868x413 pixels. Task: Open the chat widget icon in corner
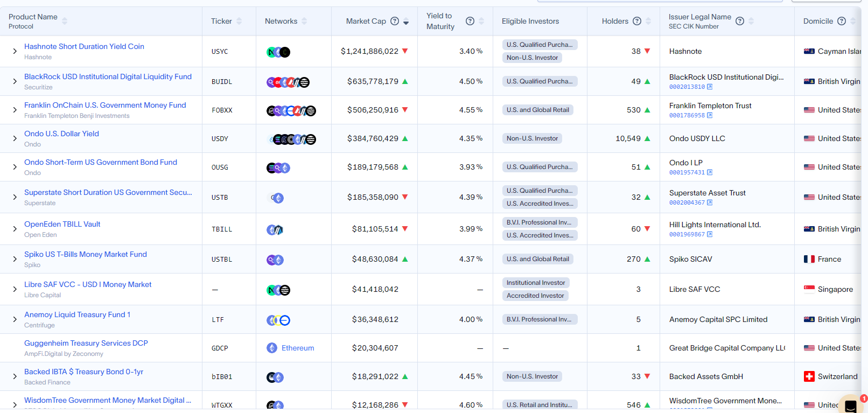(x=850, y=405)
